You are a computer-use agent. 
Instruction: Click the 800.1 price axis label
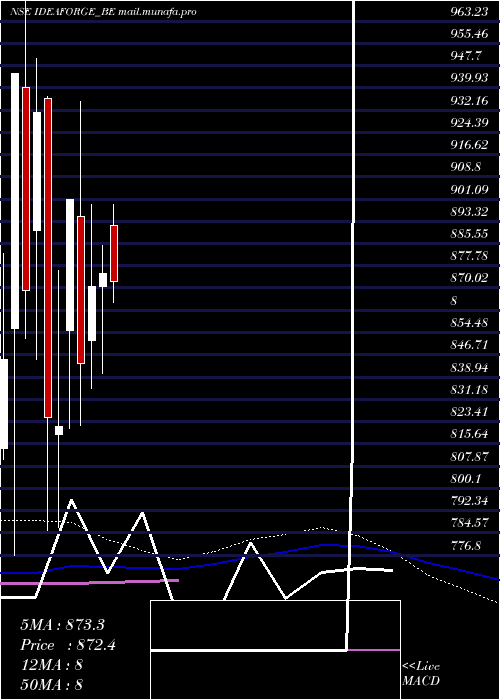tap(466, 479)
